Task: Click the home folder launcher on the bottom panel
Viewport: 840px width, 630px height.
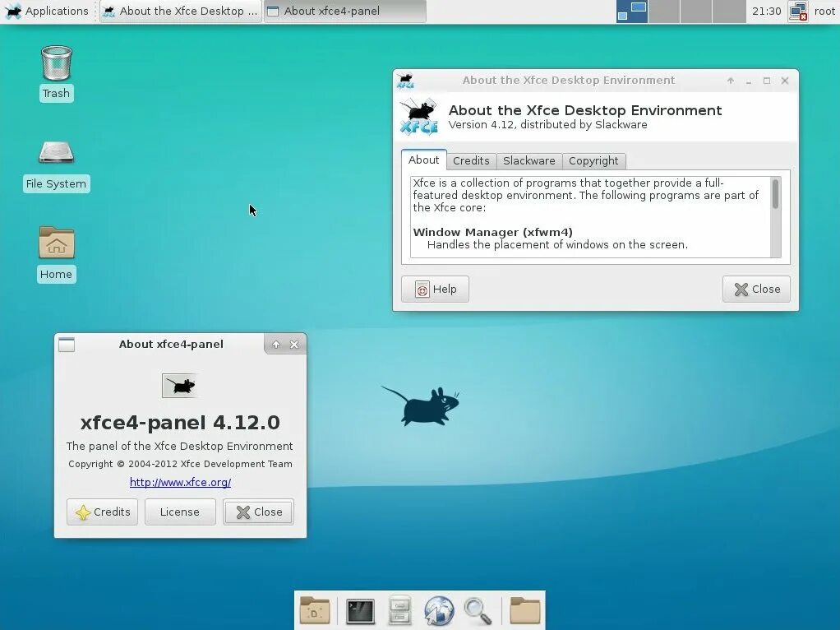Action: pos(524,610)
